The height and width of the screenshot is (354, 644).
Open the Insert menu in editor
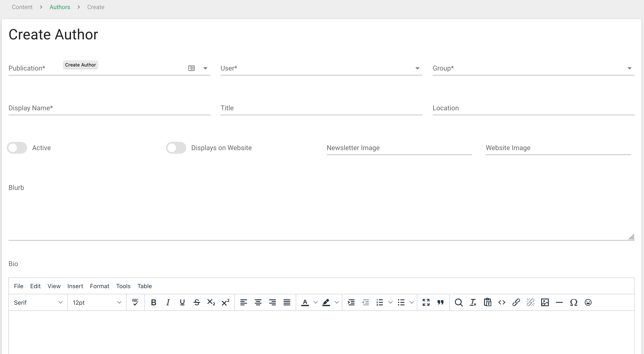(75, 286)
